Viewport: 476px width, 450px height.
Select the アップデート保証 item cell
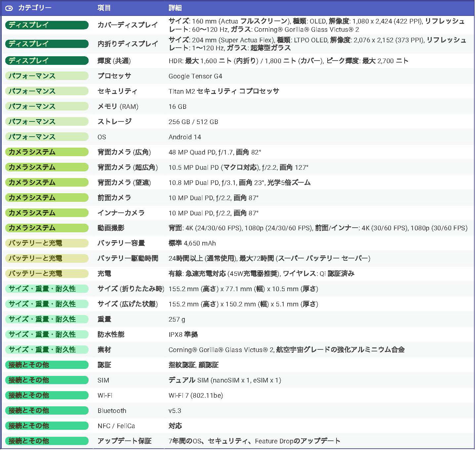pyautogui.click(x=124, y=441)
